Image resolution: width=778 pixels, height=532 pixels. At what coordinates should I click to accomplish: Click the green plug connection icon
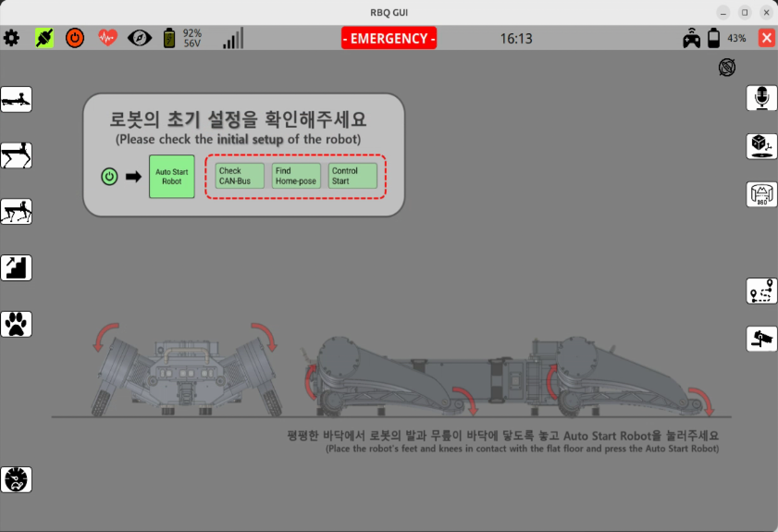44,38
